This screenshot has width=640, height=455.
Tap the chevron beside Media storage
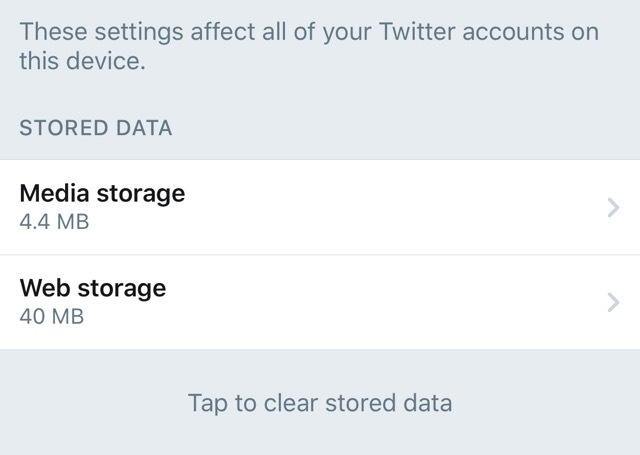[615, 207]
